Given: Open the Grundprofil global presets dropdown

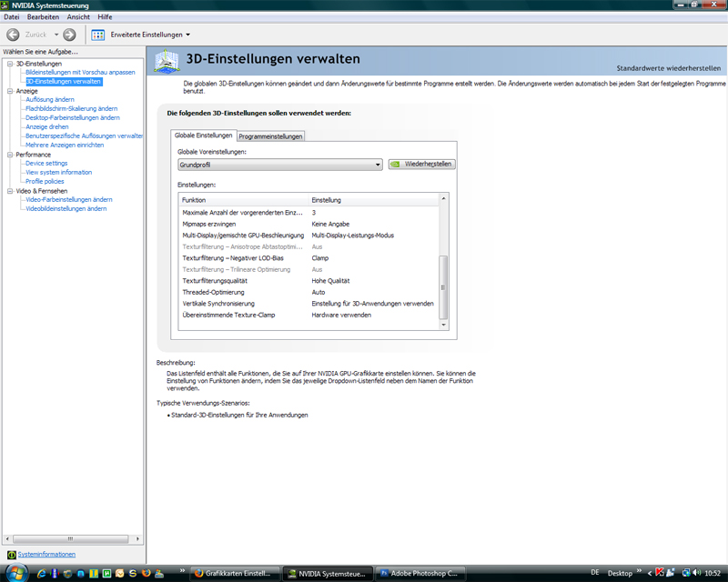Looking at the screenshot, I should 280,165.
